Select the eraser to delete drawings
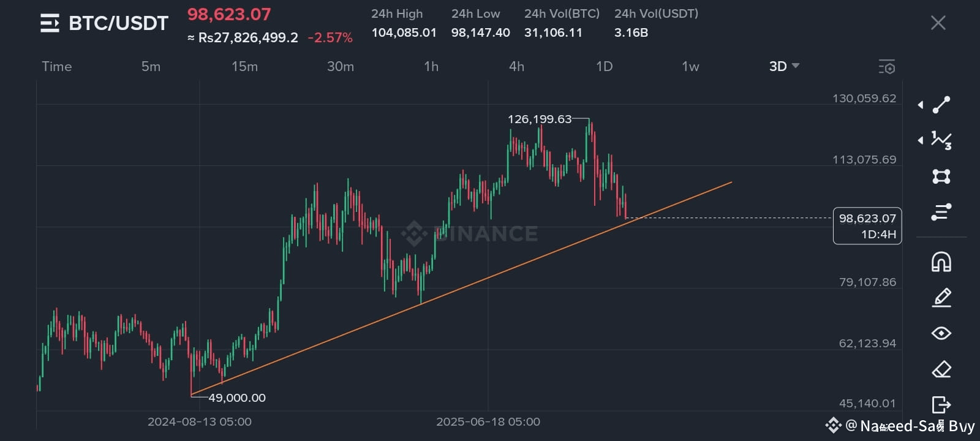This screenshot has width=980, height=441. 941,369
